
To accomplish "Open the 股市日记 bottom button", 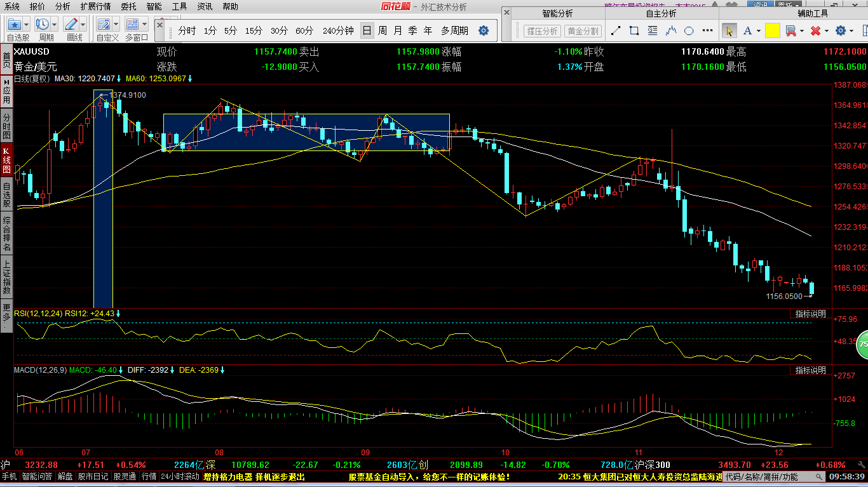I will point(93,476).
